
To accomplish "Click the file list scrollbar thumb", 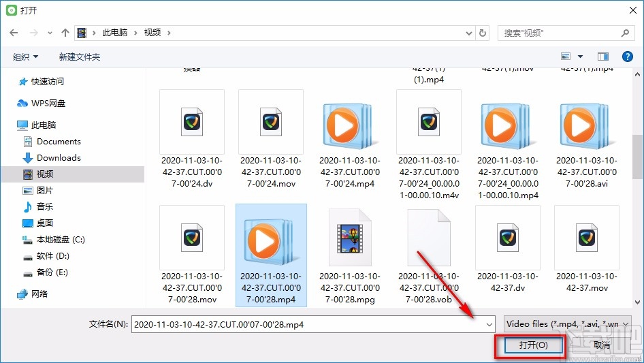I will (x=637, y=157).
